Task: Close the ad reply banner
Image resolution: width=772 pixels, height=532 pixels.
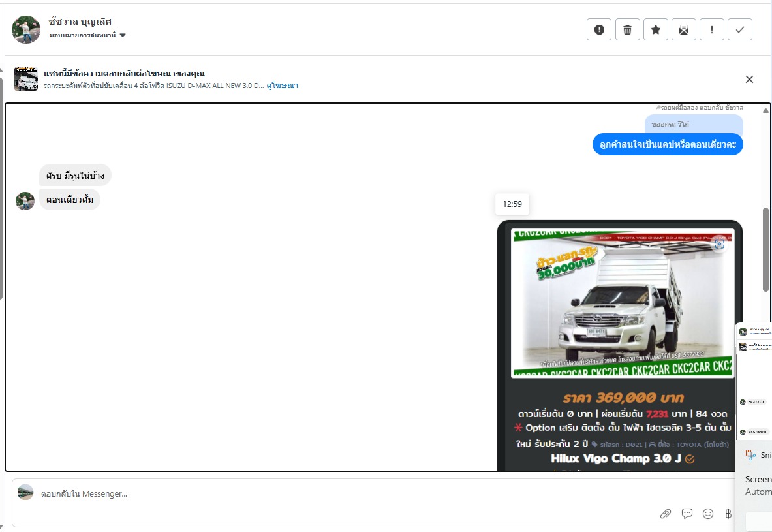Action: [x=749, y=79]
